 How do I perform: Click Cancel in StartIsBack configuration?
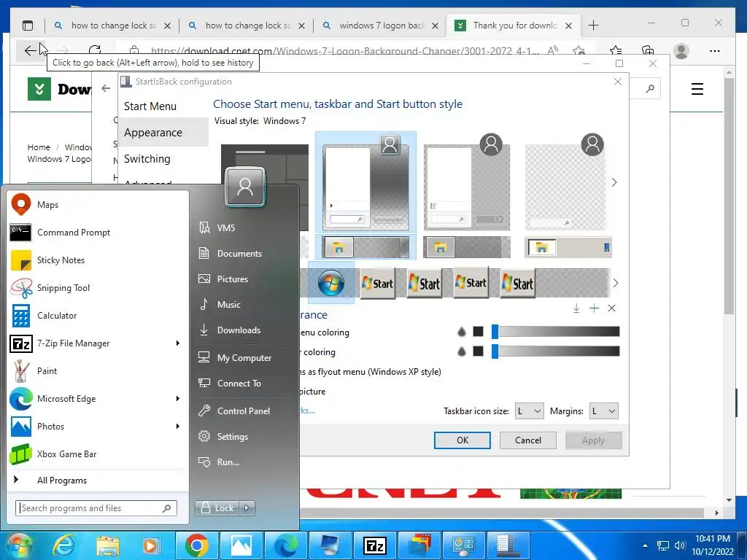(x=528, y=440)
